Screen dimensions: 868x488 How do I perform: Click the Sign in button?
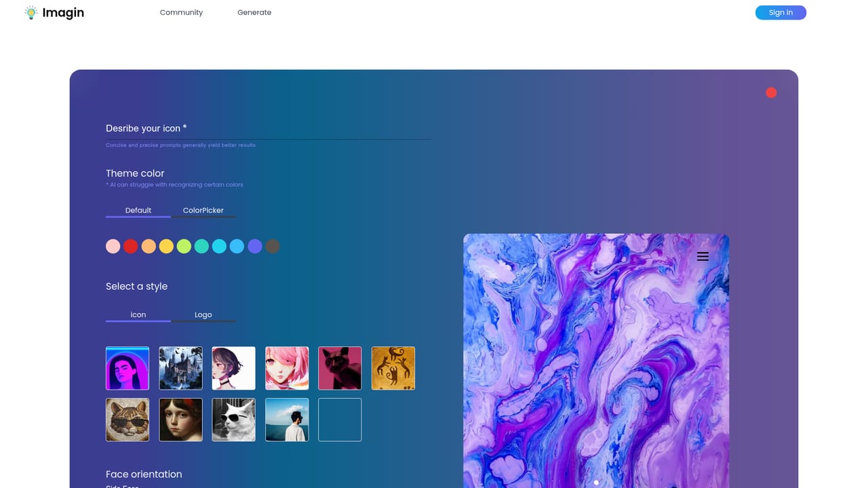(781, 12)
